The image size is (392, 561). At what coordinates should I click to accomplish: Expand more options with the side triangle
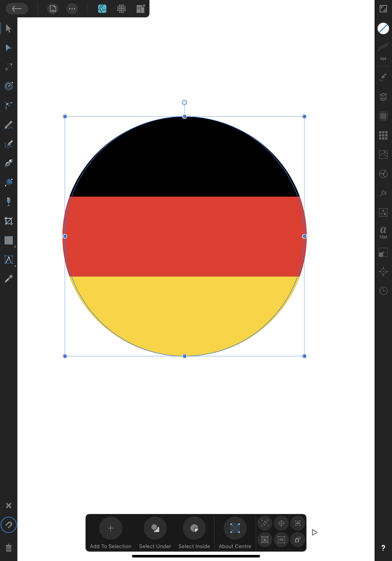coord(314,532)
